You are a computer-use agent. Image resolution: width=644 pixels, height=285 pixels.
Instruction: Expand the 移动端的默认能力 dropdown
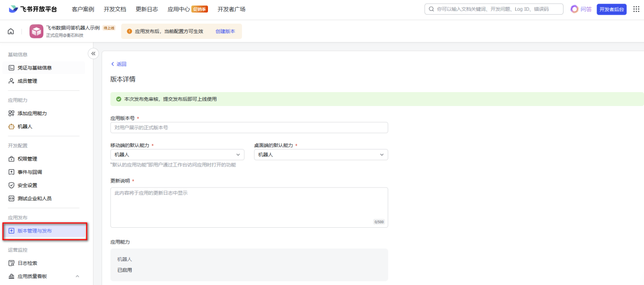pyautogui.click(x=177, y=155)
